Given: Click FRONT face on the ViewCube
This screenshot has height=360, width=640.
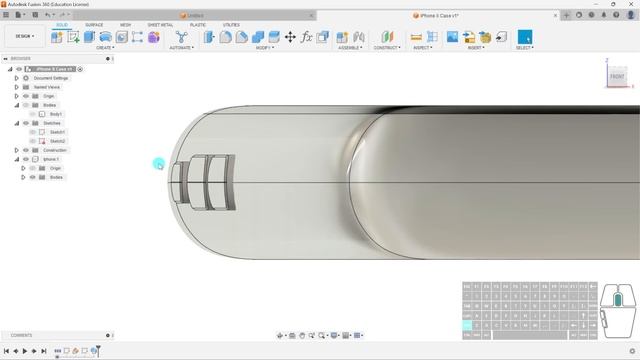Looking at the screenshot, I should click(x=617, y=76).
